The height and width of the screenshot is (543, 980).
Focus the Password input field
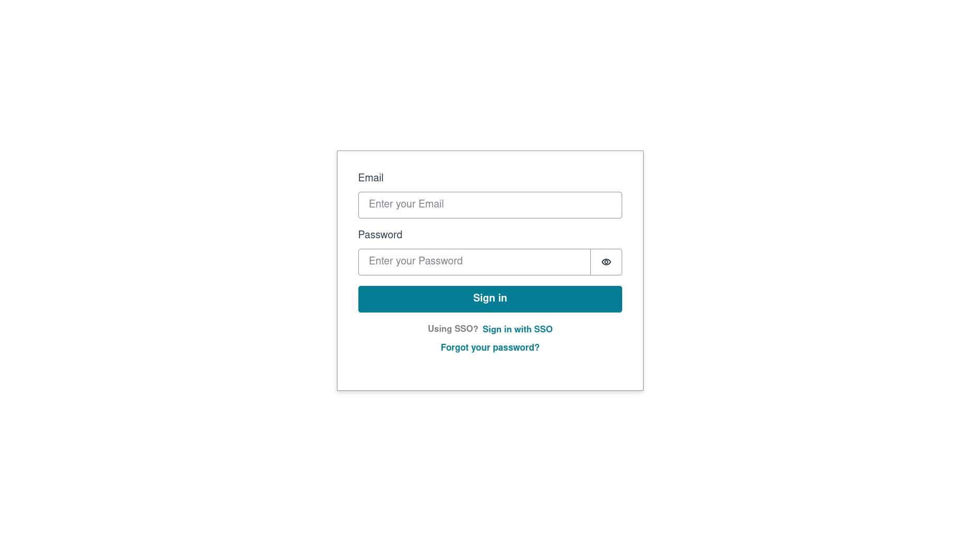coord(474,262)
